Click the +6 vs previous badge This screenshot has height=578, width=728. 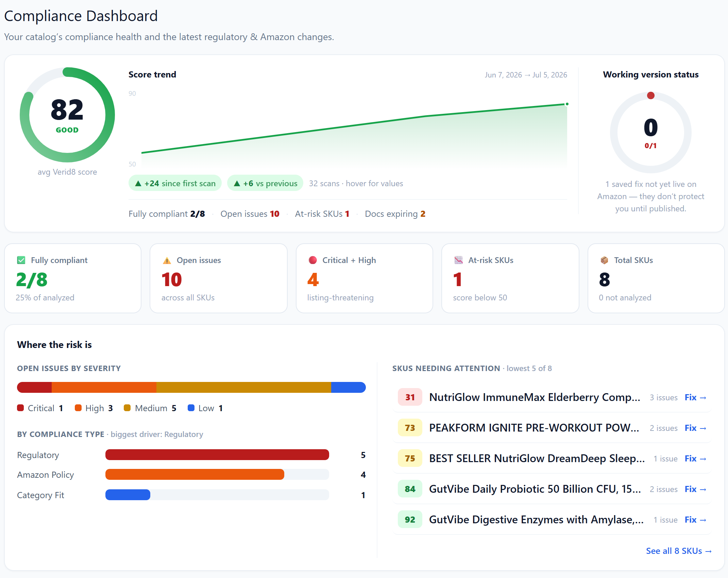point(265,183)
